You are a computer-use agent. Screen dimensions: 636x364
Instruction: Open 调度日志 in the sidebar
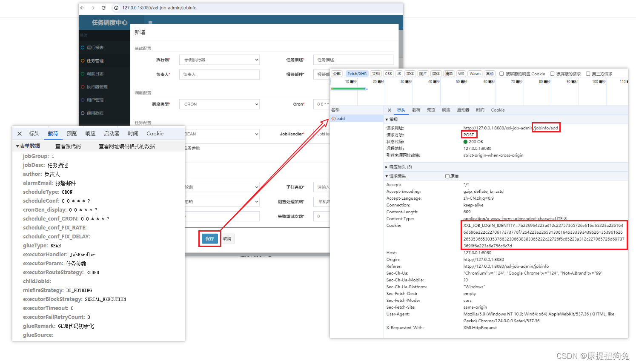[95, 74]
